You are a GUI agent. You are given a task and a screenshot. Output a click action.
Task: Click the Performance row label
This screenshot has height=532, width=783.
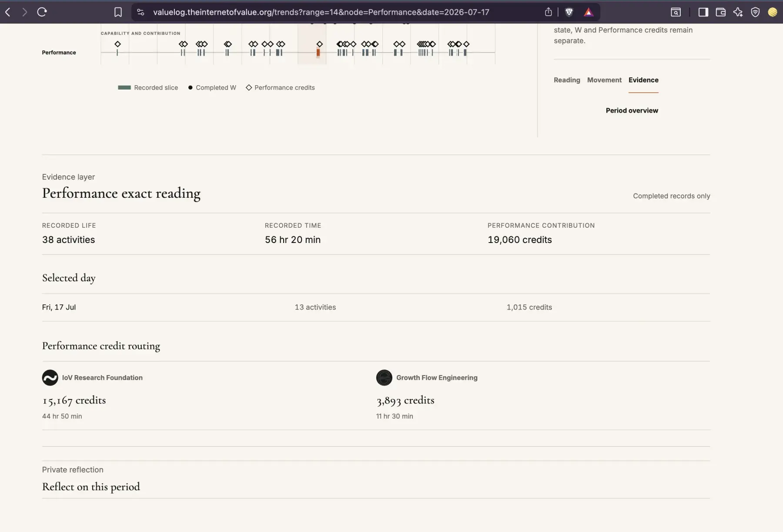coord(59,53)
